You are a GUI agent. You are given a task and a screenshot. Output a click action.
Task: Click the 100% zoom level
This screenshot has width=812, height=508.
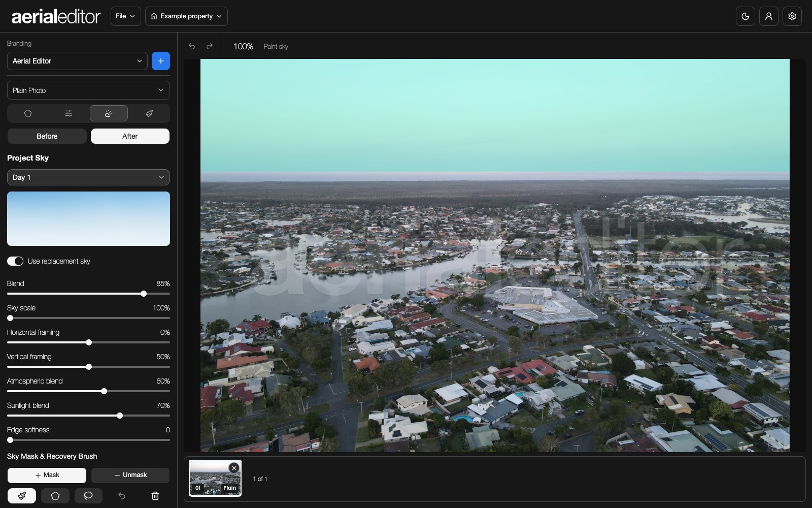coord(243,46)
